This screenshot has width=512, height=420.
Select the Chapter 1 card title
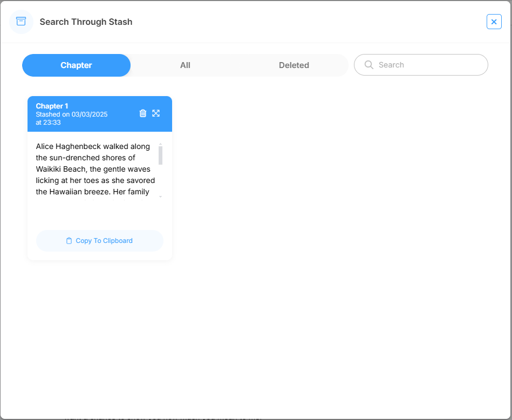tap(52, 106)
